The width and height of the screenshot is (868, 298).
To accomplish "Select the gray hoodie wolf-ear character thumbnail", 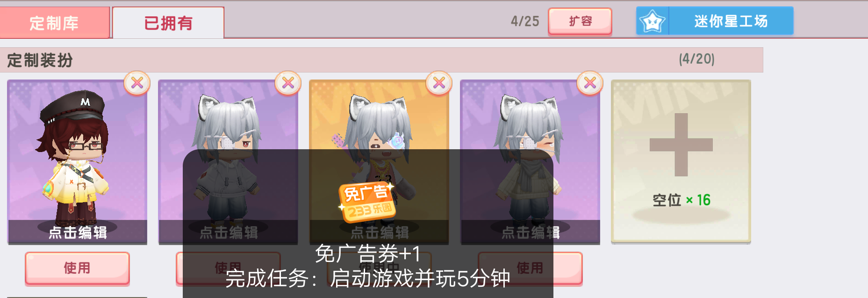I will tap(228, 162).
